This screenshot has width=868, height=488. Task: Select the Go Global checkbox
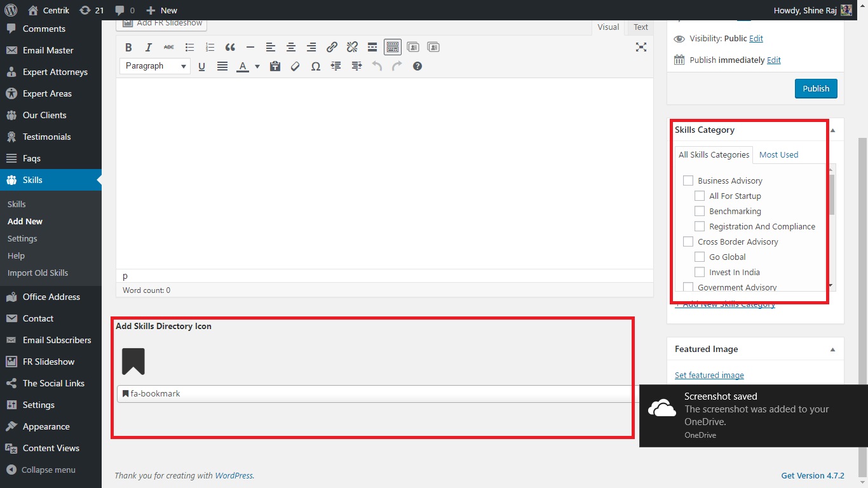700,257
